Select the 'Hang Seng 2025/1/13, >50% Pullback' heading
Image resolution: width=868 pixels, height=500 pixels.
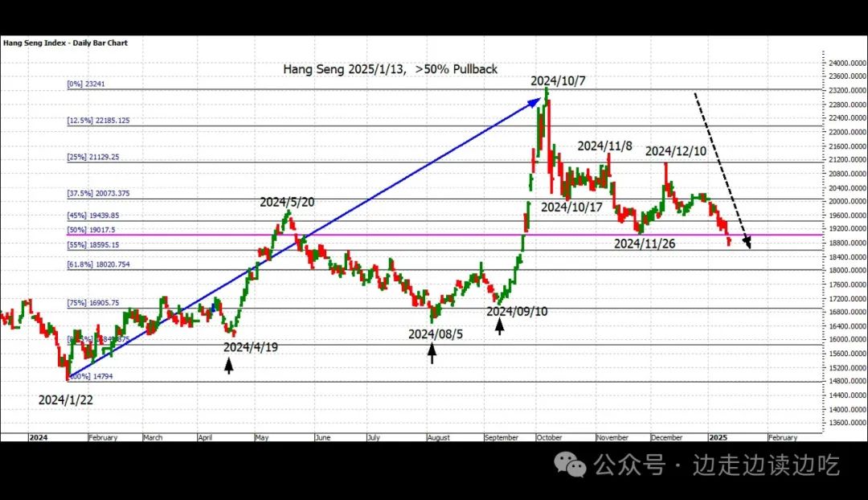(x=391, y=69)
